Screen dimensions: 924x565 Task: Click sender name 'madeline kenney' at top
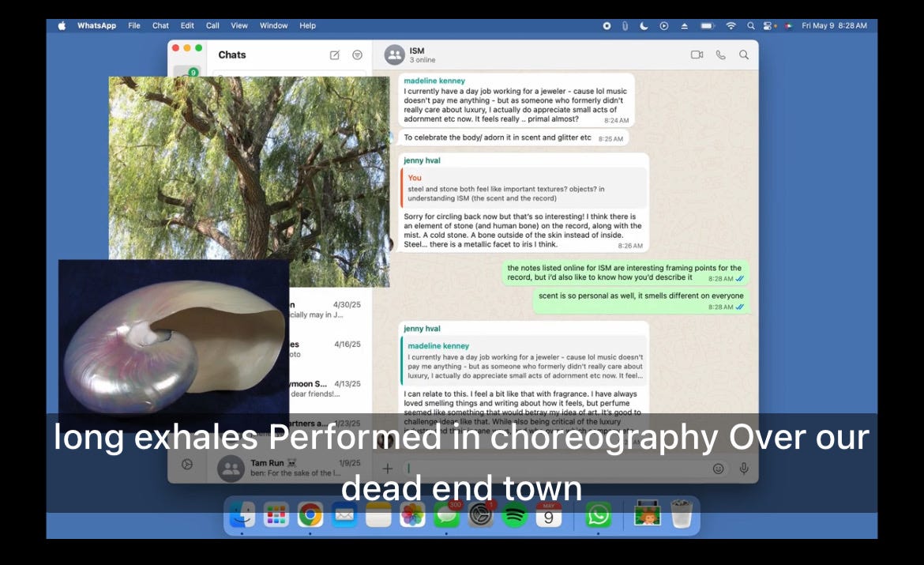tap(434, 81)
